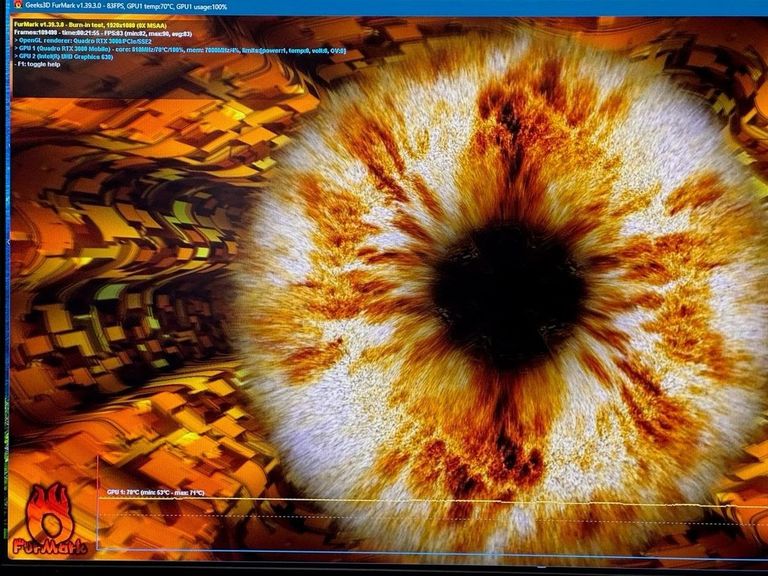Click the 'FurMark' wordmark under the flame logo
Screen dimensions: 768x576
click(x=49, y=546)
